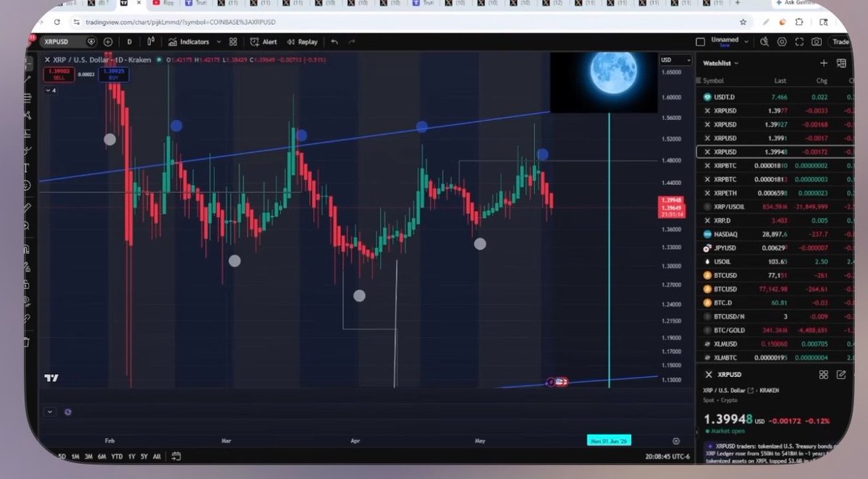Viewport: 868px width, 479px height.
Task: Toggle the events flag marker on timeline
Action: coord(561,381)
